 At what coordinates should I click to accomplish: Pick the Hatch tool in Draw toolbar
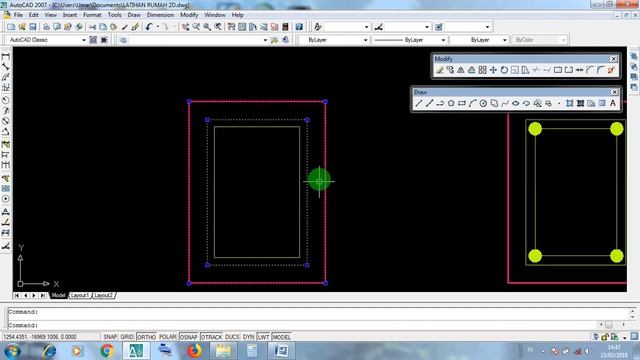570,104
